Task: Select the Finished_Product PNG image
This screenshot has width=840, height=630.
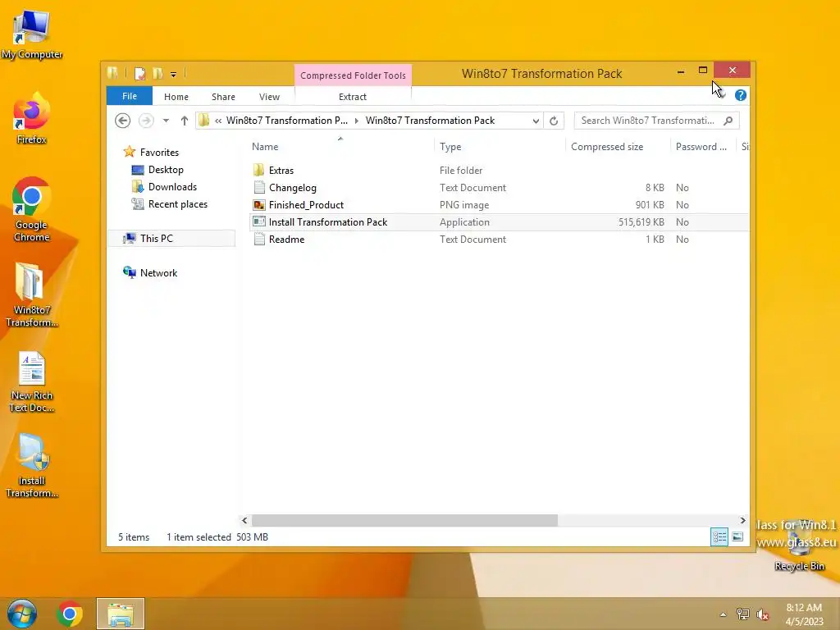Action: pos(306,204)
